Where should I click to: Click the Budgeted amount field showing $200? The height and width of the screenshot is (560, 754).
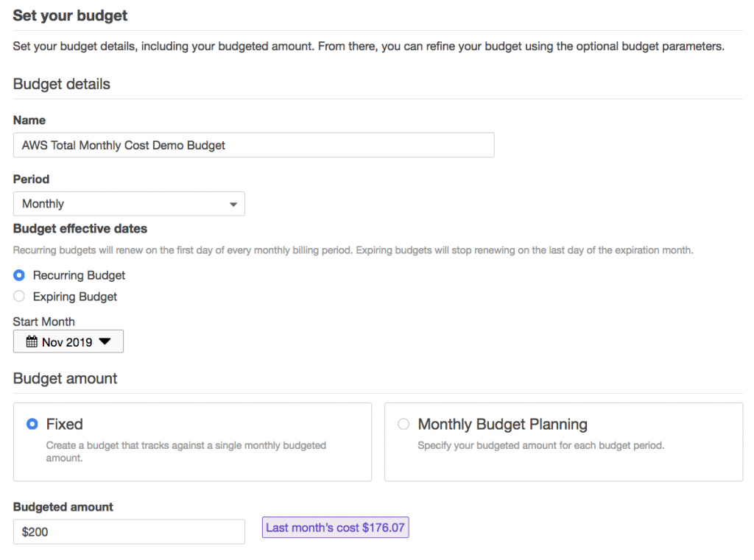(x=129, y=531)
